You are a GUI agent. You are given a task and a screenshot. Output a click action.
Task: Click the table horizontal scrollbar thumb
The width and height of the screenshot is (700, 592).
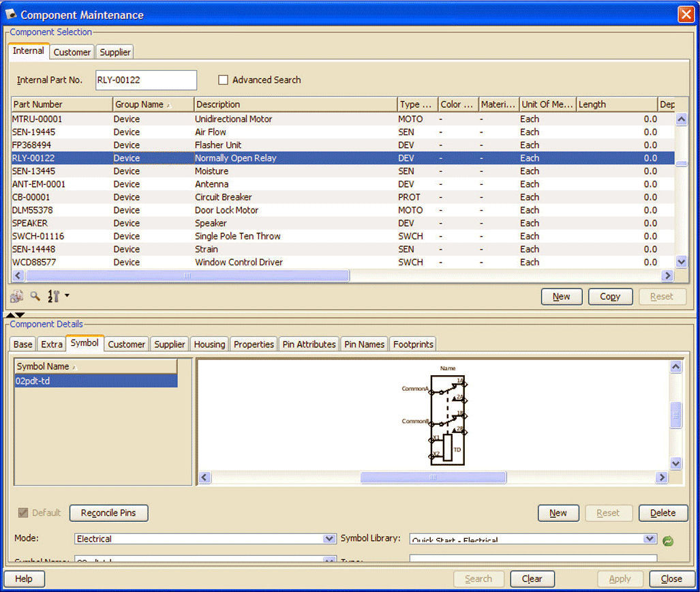pos(187,276)
